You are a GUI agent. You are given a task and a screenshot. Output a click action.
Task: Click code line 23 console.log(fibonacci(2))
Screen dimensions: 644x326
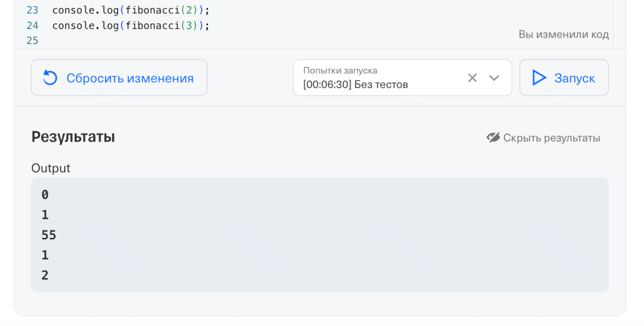[131, 10]
